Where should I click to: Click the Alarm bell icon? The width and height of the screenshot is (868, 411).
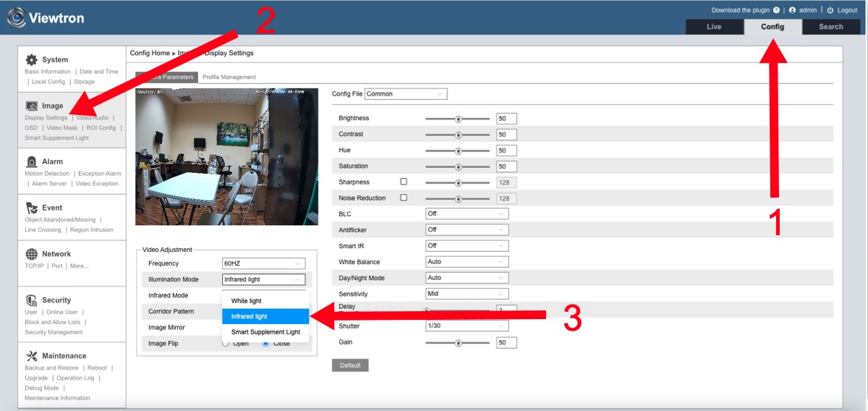(x=31, y=161)
